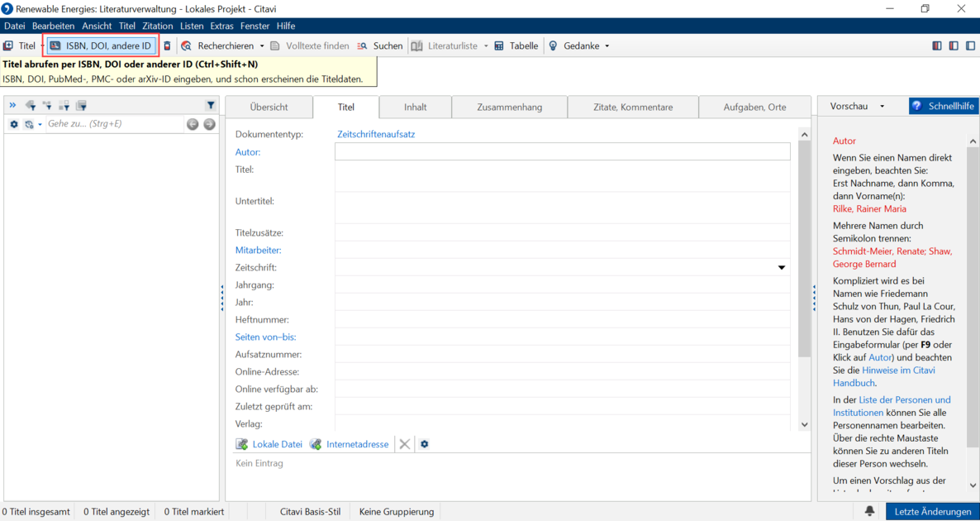Screen dimensions: 980x521
Task: Click the Zeitschriftenaufsatz document type link
Action: coord(376,134)
